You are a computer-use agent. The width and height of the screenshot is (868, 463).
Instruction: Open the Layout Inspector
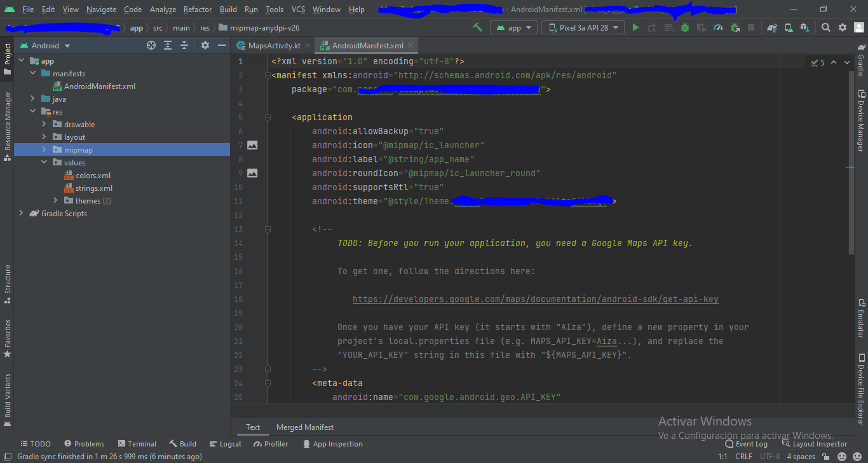pyautogui.click(x=815, y=444)
